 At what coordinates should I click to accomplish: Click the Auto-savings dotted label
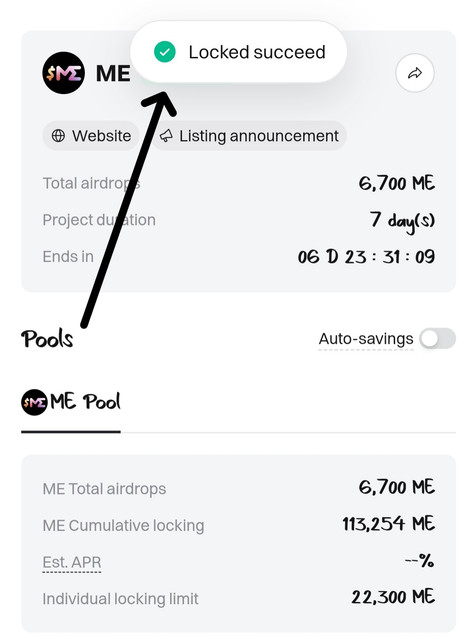(366, 339)
